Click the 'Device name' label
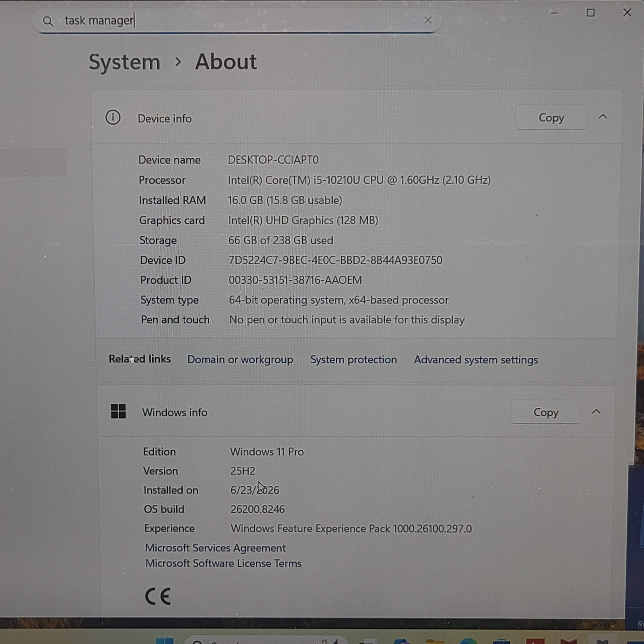 pos(169,160)
